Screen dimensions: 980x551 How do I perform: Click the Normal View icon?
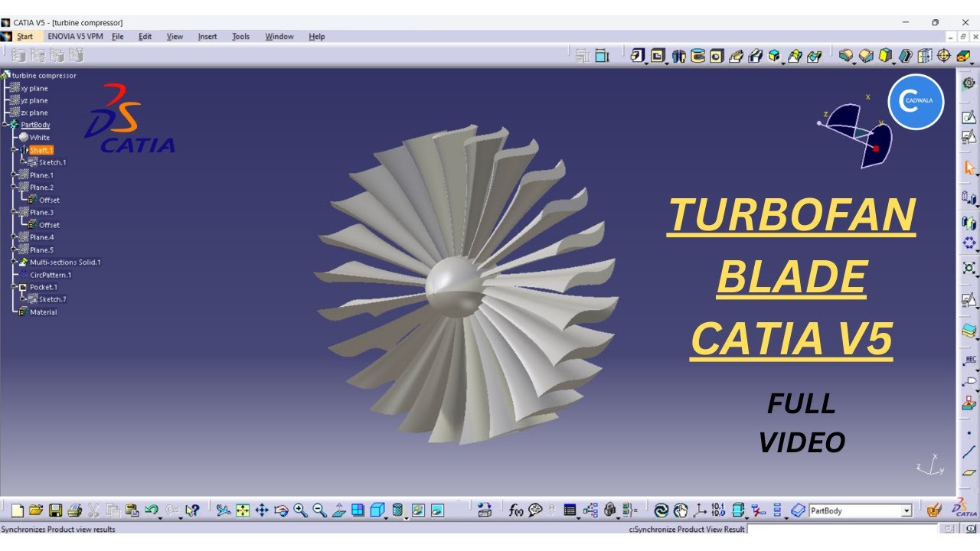coord(339,510)
